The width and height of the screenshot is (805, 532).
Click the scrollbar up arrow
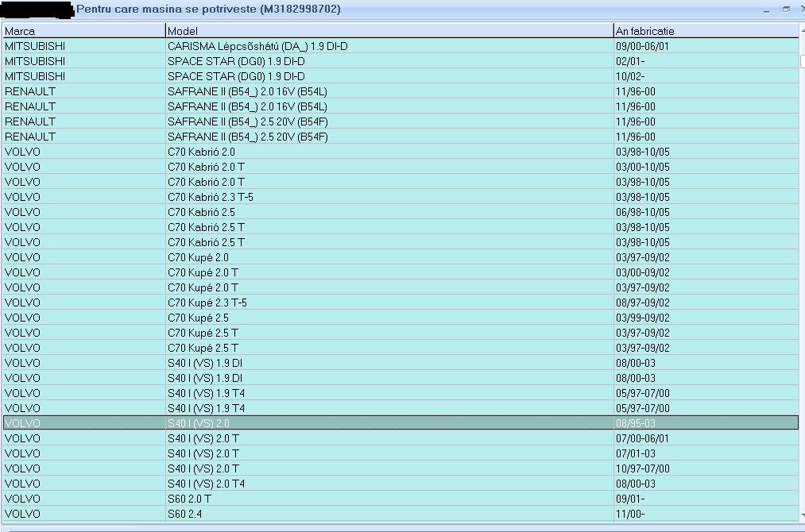802,31
